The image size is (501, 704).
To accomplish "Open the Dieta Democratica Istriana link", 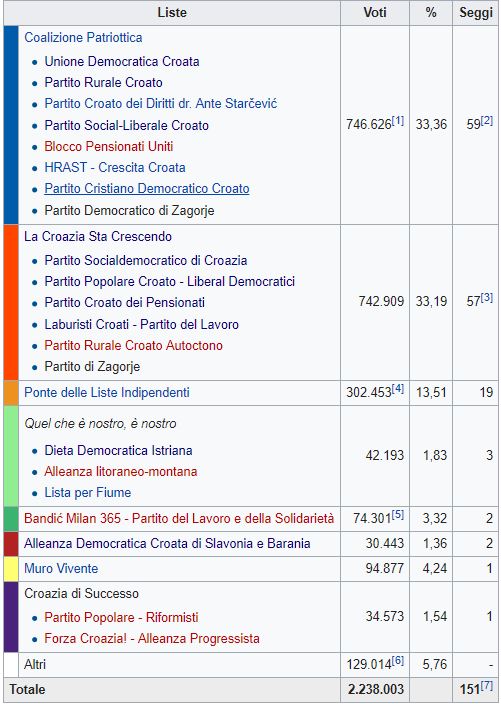I will pos(119,450).
